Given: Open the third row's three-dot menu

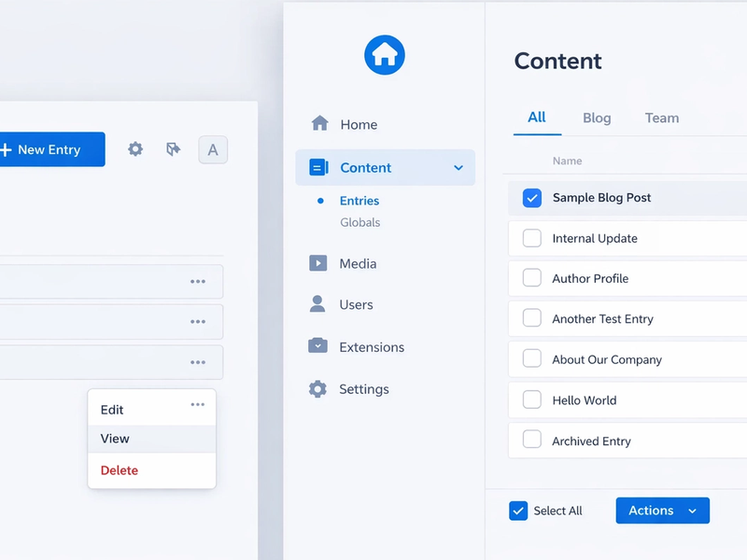Looking at the screenshot, I should pyautogui.click(x=198, y=362).
